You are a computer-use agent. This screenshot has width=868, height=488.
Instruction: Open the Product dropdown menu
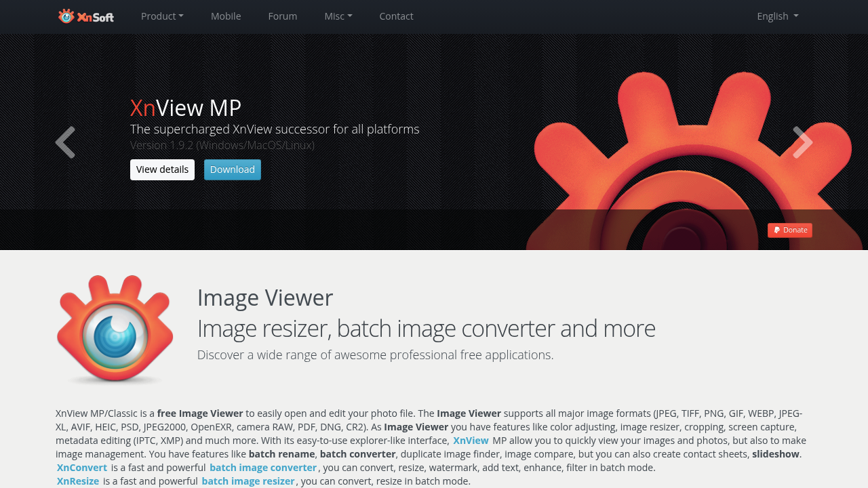(162, 16)
